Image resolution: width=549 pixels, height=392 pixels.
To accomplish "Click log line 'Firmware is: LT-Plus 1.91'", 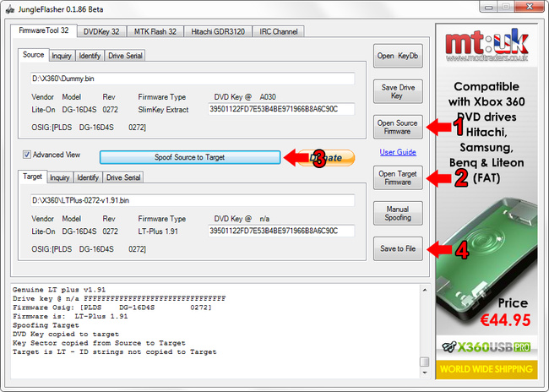I will (70, 316).
